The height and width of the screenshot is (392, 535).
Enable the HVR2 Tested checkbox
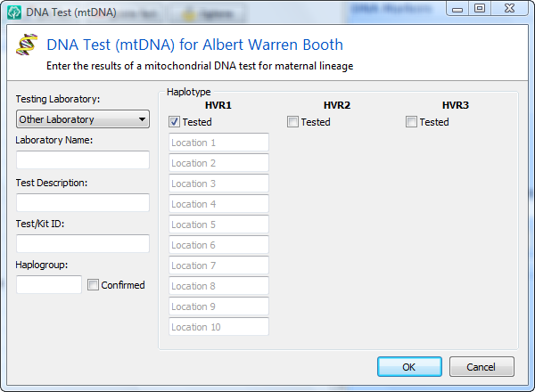[292, 122]
